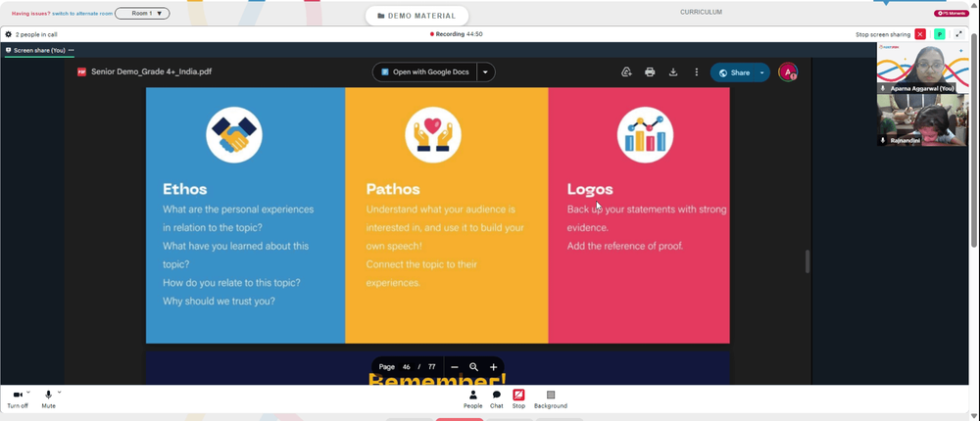Click the PS Moments badge
The width and height of the screenshot is (980, 421).
(952, 13)
